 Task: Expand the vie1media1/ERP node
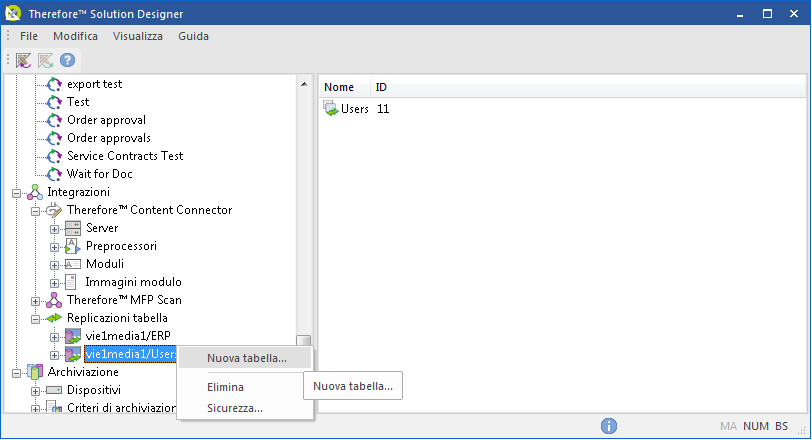click(54, 337)
